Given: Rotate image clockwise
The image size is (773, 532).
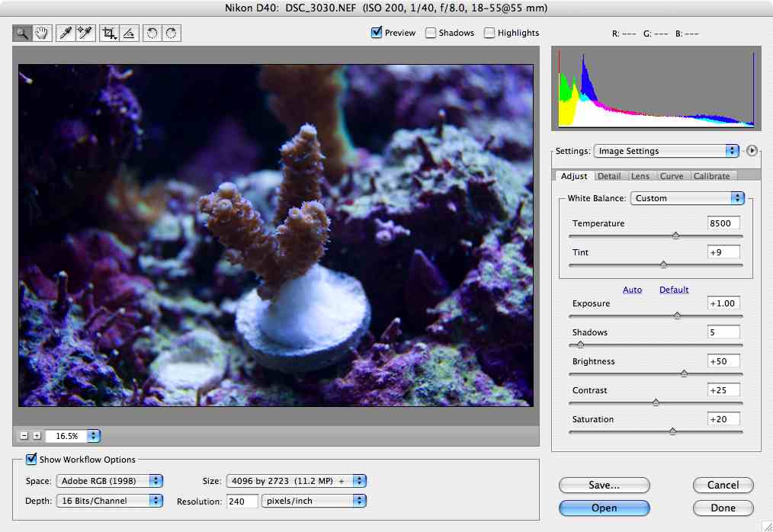Looking at the screenshot, I should (172, 33).
